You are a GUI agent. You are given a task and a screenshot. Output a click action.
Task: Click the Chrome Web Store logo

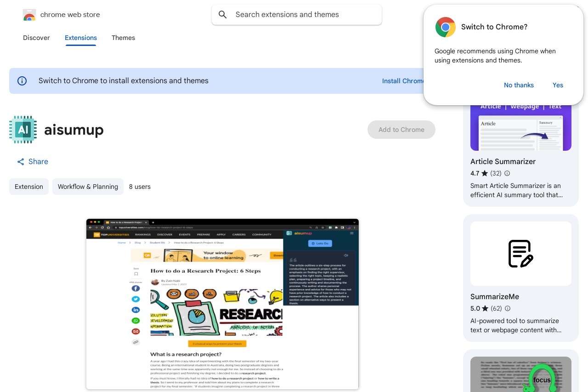pos(29,15)
